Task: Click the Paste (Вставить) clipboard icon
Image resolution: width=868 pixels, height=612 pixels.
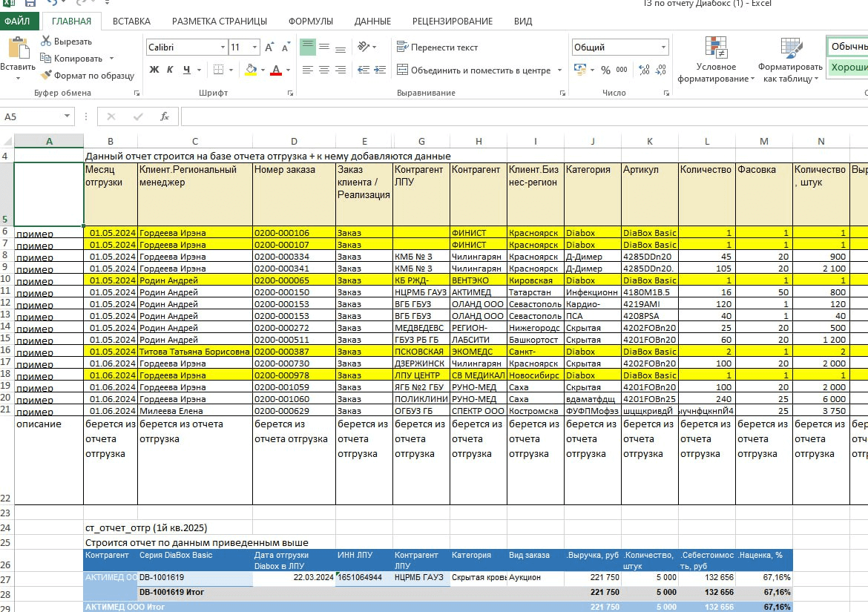Action: click(19, 48)
